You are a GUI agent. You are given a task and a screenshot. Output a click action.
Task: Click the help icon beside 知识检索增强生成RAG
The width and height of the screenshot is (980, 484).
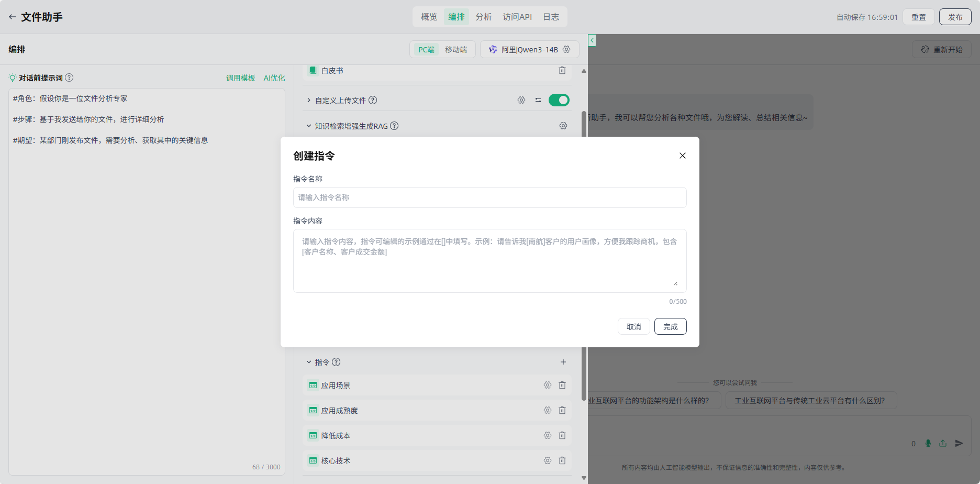(x=394, y=126)
